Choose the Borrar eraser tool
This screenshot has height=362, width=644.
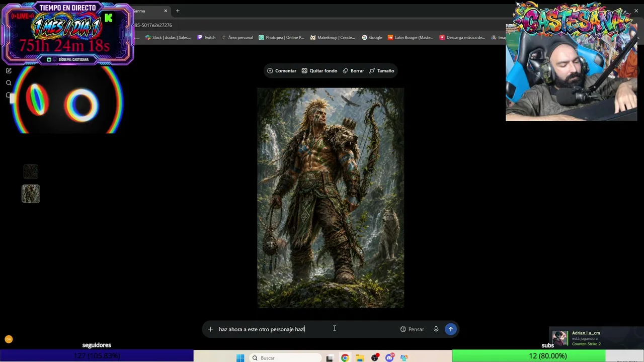353,71
